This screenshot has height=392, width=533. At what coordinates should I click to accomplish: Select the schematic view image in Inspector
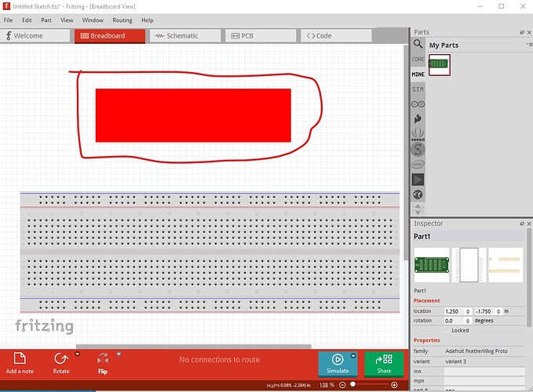coord(469,265)
